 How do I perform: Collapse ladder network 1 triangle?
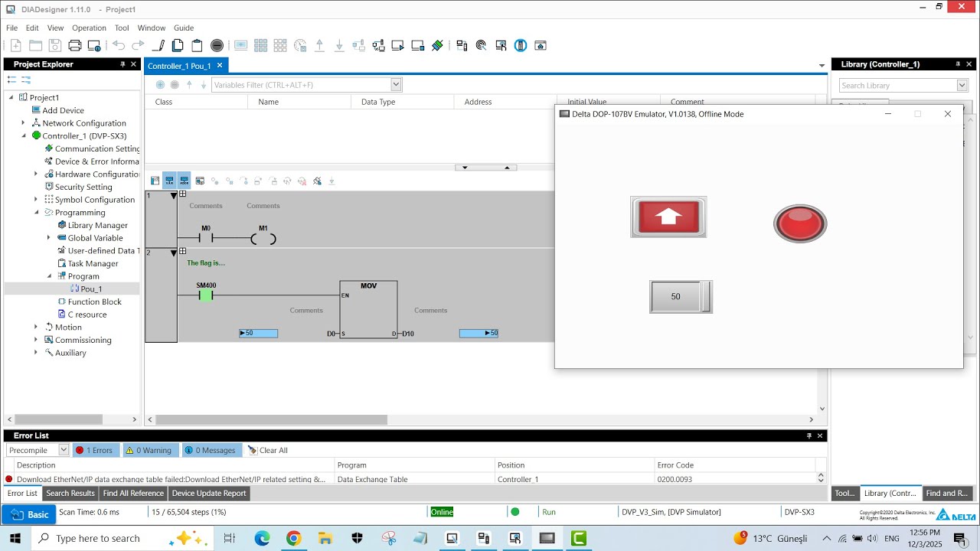pos(174,195)
